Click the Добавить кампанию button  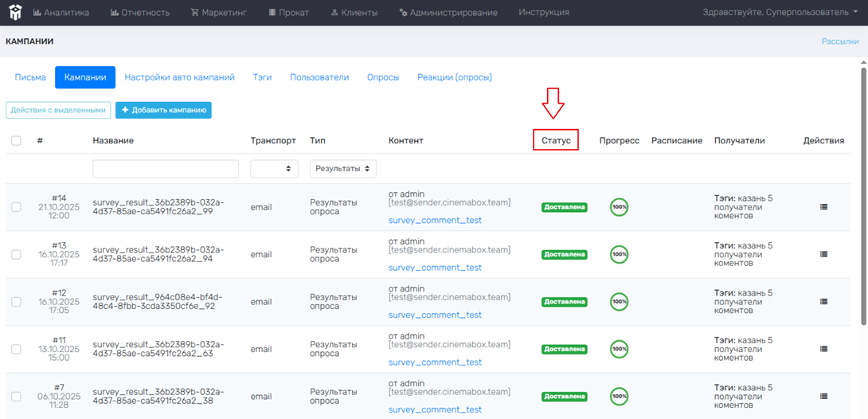pyautogui.click(x=163, y=110)
